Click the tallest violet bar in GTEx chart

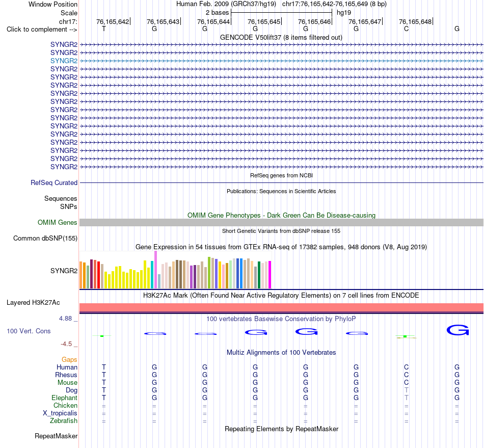pyautogui.click(x=155, y=270)
